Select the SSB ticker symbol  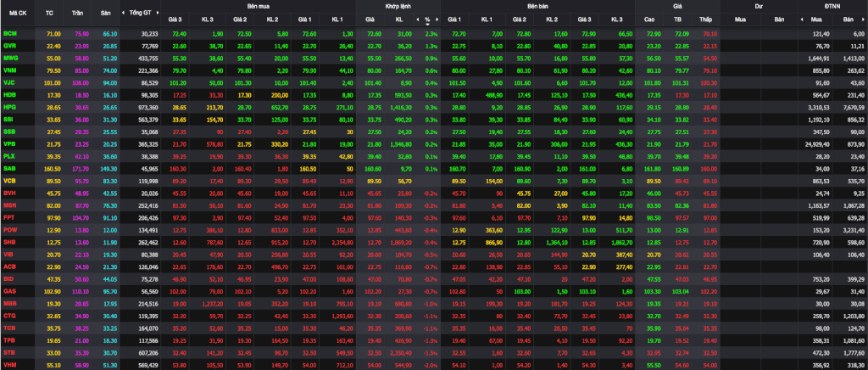pos(8,132)
